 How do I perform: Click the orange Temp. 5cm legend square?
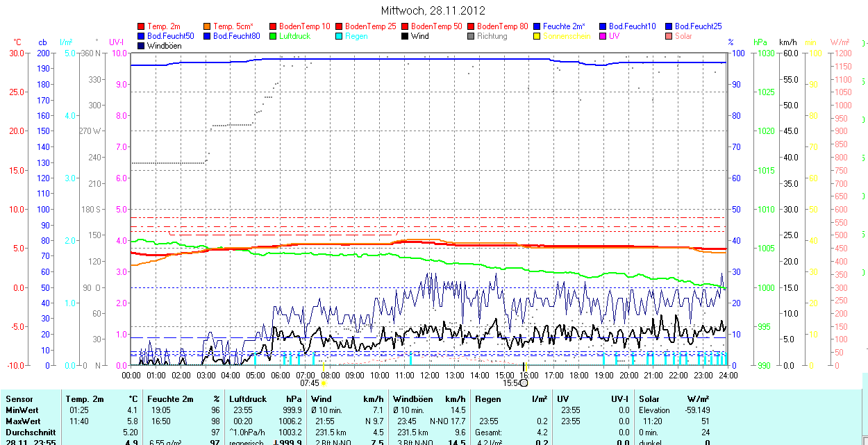(x=208, y=26)
